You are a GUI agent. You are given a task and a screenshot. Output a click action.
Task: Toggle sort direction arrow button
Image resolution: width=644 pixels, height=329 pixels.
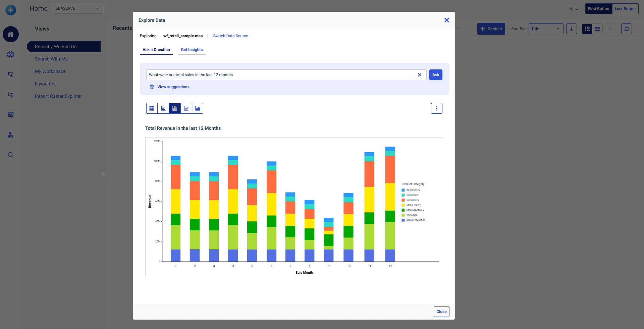click(572, 29)
